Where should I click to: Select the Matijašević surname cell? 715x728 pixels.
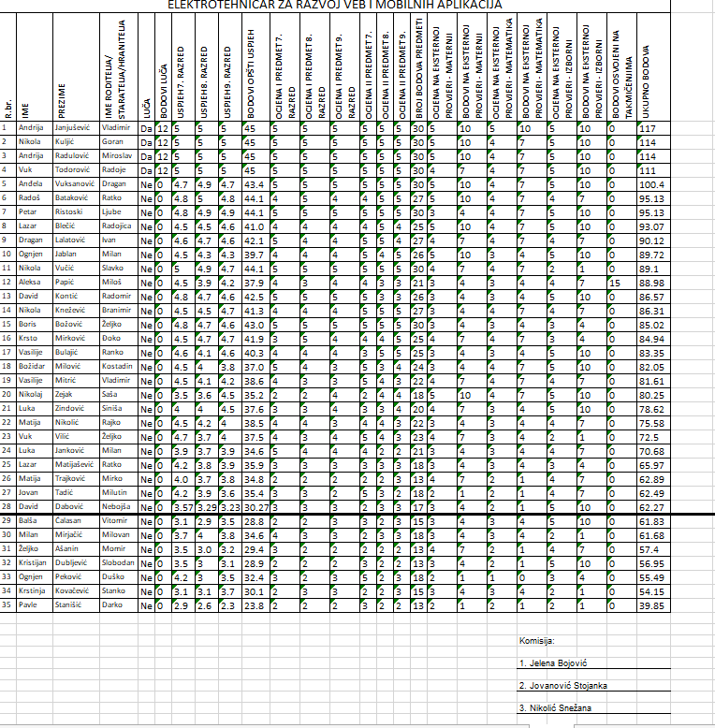tap(75, 464)
